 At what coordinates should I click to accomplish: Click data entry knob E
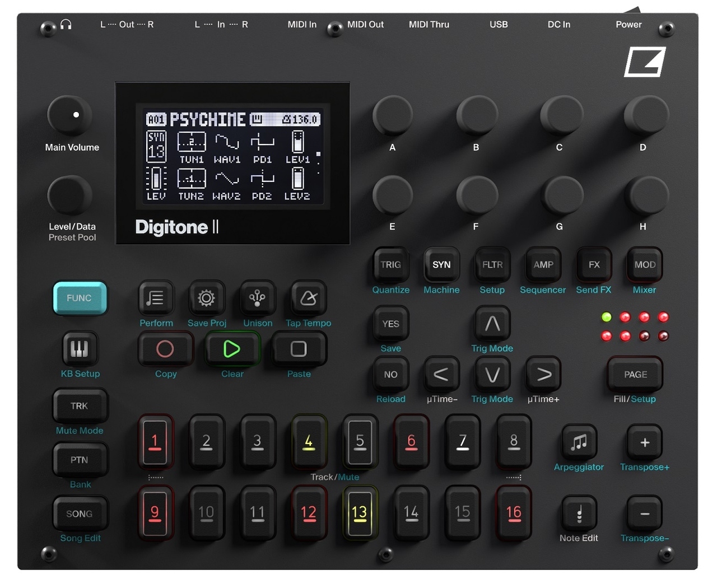pos(393,195)
